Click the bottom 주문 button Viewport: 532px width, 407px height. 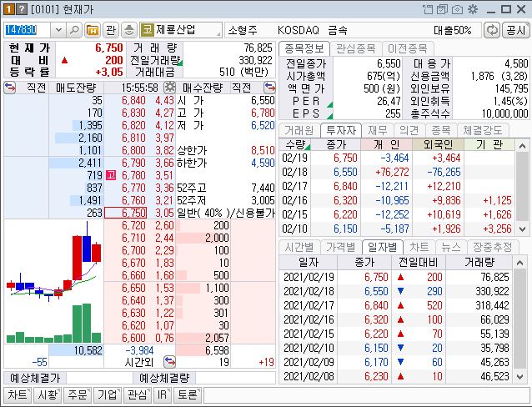click(77, 394)
